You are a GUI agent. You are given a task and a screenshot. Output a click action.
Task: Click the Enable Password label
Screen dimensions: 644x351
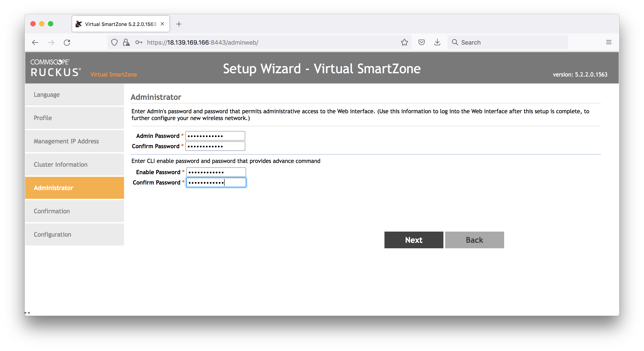click(158, 172)
